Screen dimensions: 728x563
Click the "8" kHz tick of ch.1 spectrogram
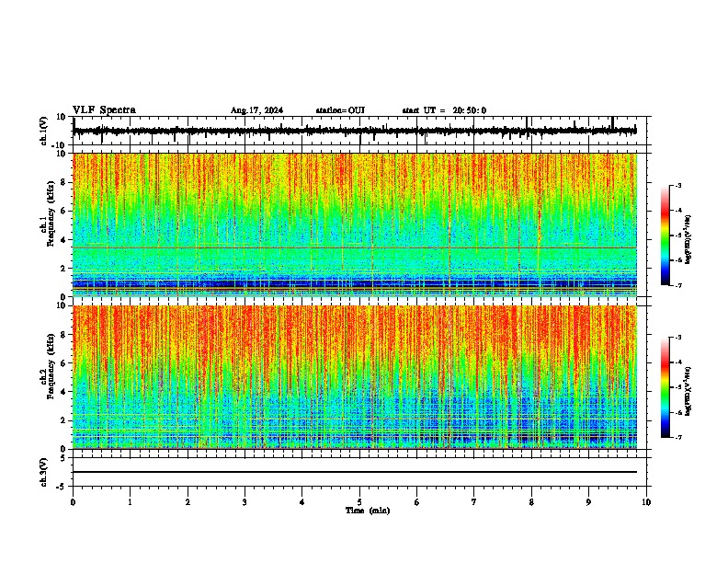[x=63, y=182]
